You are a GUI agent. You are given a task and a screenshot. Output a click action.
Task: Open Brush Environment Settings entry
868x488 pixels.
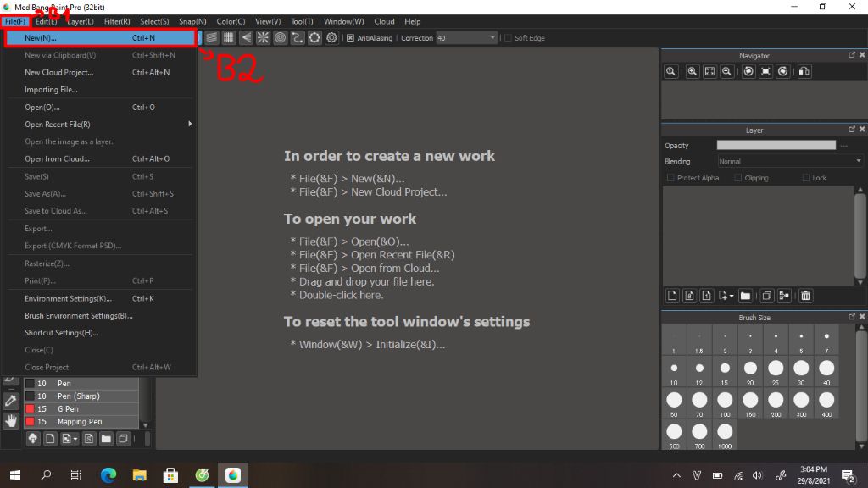(x=100, y=316)
